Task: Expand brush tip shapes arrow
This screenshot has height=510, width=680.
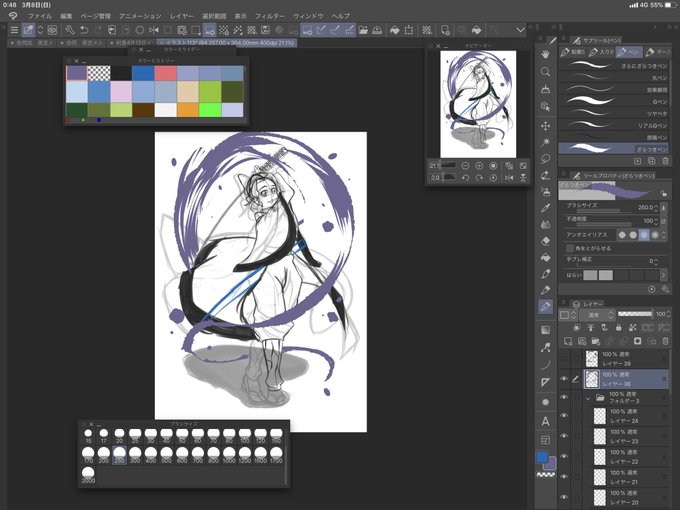Action: point(664,275)
